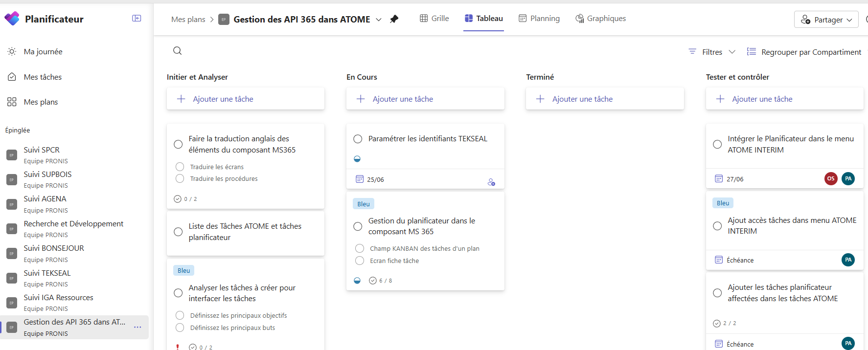This screenshot has height=350, width=868.
Task: Check off 'Traduire les procédures' subtask
Action: (180, 178)
